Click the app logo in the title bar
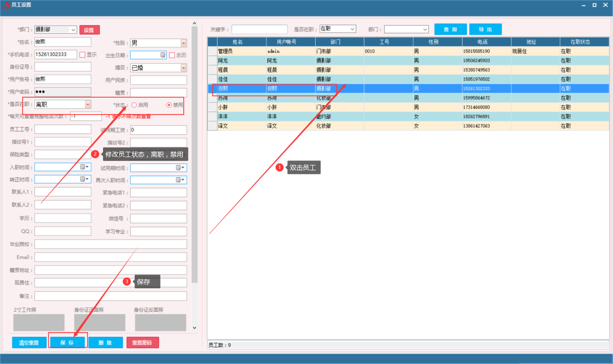This screenshot has height=364, width=613. click(6, 5)
